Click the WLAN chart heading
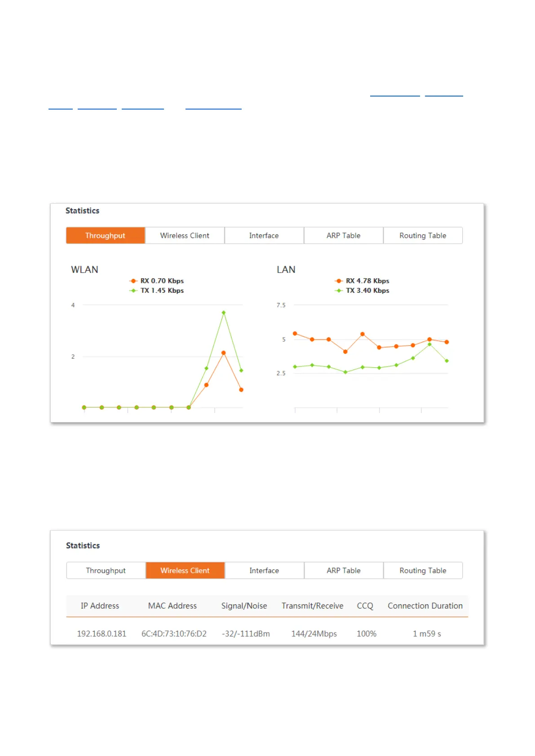This screenshot has height=756, width=535. click(x=84, y=269)
